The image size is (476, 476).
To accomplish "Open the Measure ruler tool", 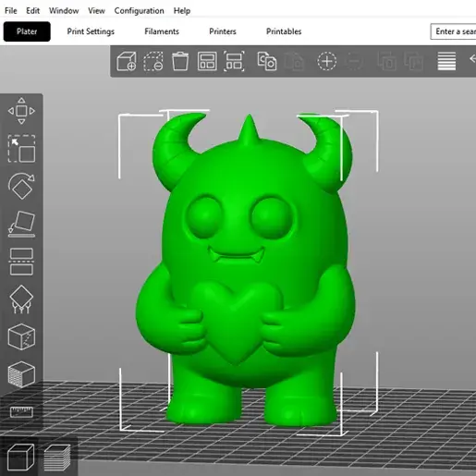I will [21, 412].
